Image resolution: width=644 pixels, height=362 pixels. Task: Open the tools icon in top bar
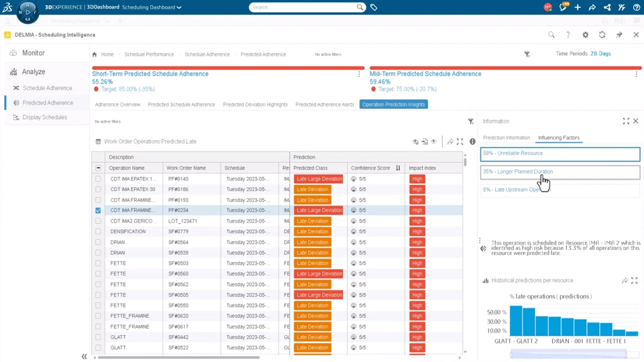(x=621, y=7)
